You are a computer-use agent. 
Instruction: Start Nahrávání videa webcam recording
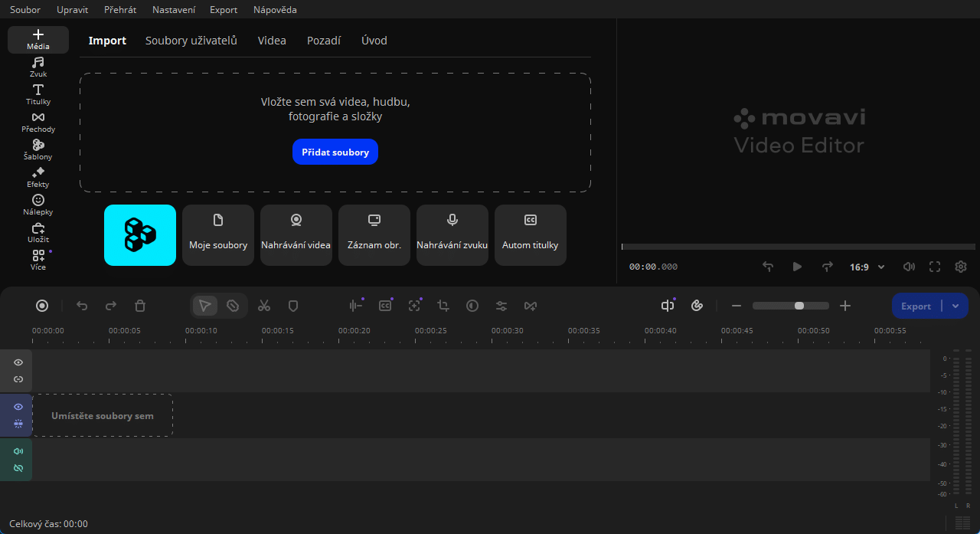[296, 235]
